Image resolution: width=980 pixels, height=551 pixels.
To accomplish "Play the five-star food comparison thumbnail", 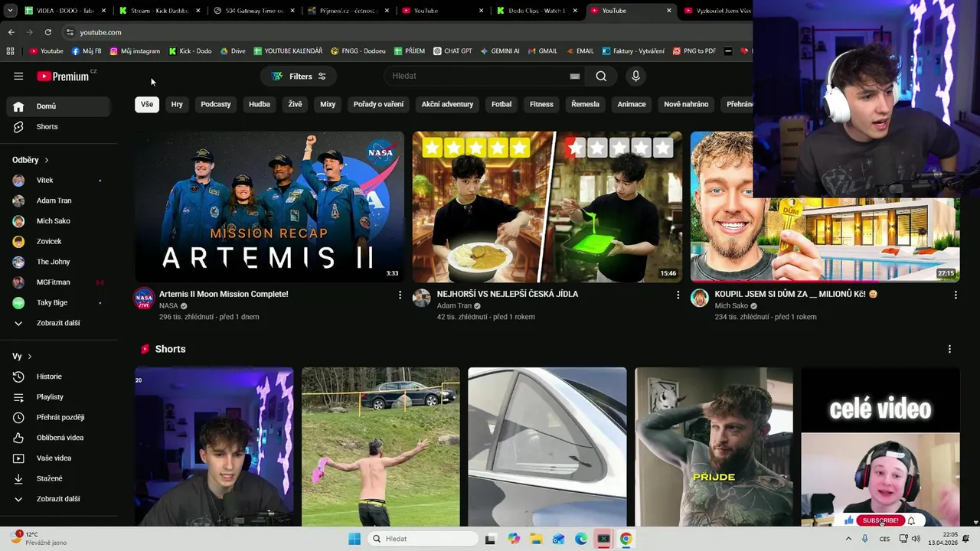I will coord(547,207).
